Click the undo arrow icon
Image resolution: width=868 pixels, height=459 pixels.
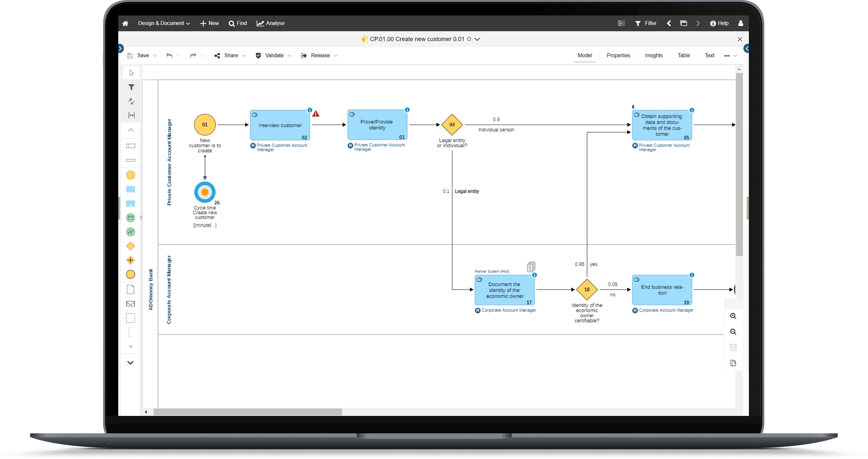[x=170, y=55]
